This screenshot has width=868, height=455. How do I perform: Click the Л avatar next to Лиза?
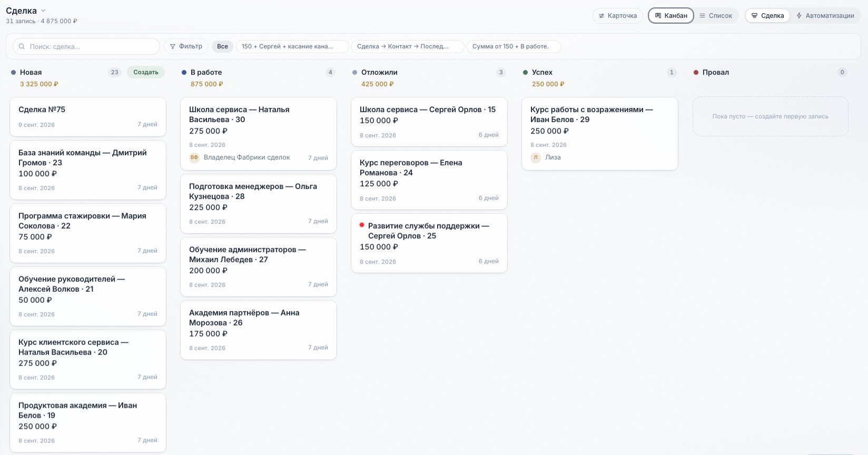click(x=536, y=157)
